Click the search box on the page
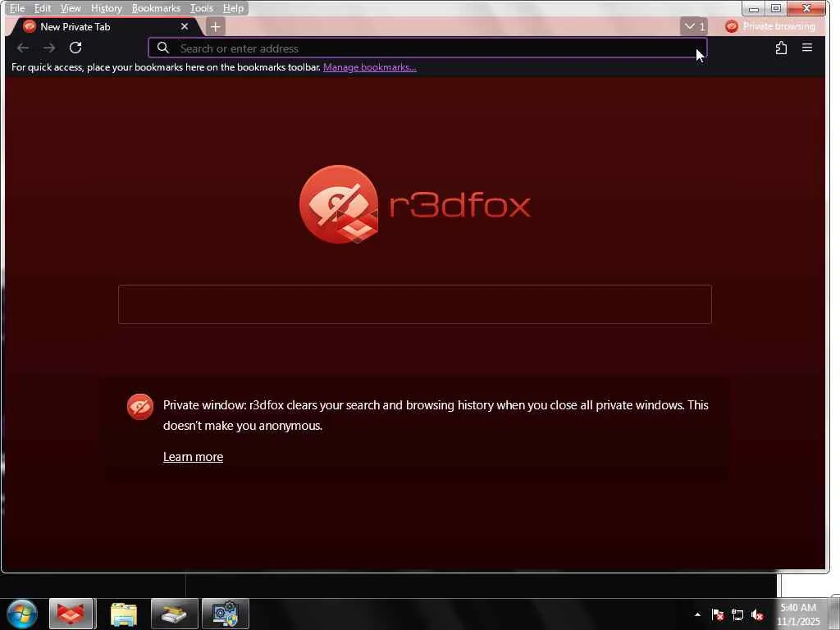The height and width of the screenshot is (630, 840). [414, 304]
